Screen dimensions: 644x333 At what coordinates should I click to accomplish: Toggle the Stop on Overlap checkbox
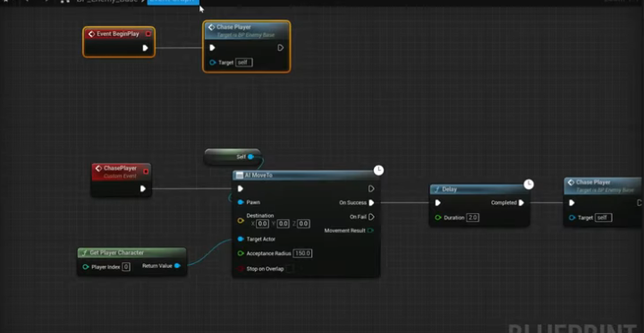pos(290,269)
